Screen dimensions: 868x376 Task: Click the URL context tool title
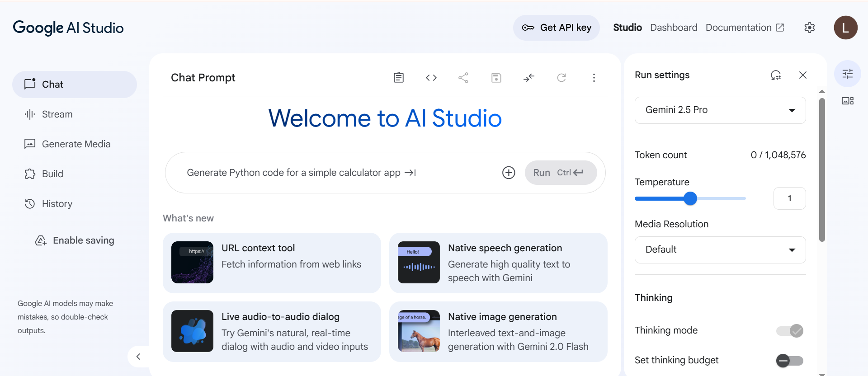click(x=258, y=248)
